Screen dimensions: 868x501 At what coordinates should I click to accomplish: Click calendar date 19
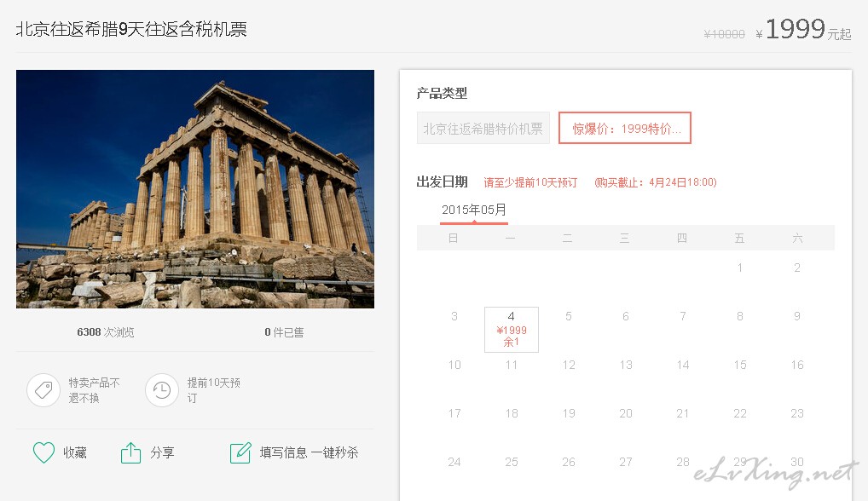pyautogui.click(x=569, y=413)
